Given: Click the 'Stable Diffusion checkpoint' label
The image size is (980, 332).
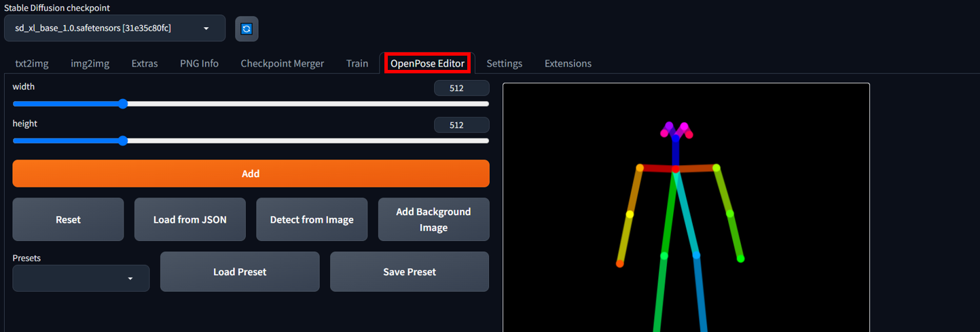Looking at the screenshot, I should (57, 7).
